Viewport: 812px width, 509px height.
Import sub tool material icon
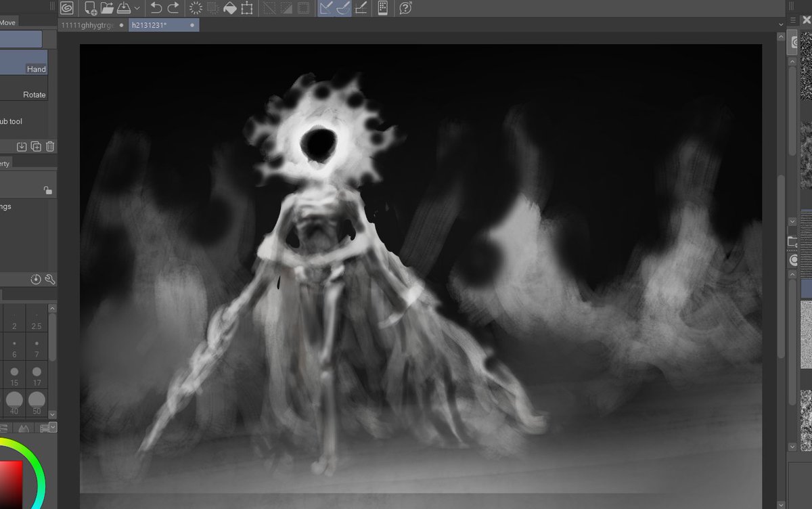pos(22,147)
